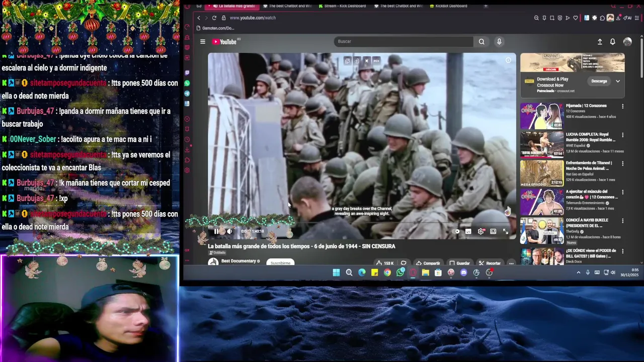Viewport: 644px width, 362px height.
Task: Click the Descarga button on Crossout ad
Action: 599,81
